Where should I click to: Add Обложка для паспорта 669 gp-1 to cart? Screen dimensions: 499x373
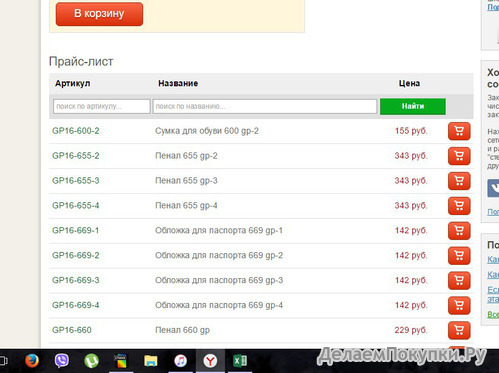point(459,231)
